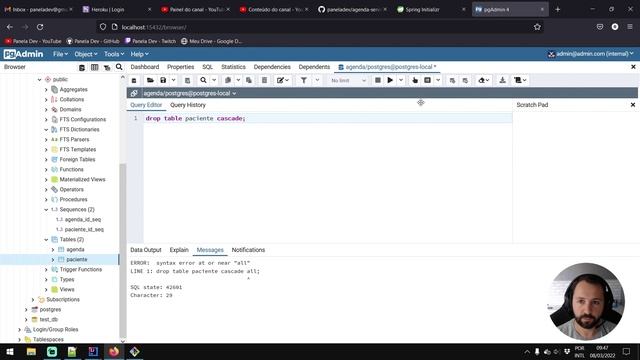Open the Help menu
The height and width of the screenshot is (360, 640).
tap(139, 54)
